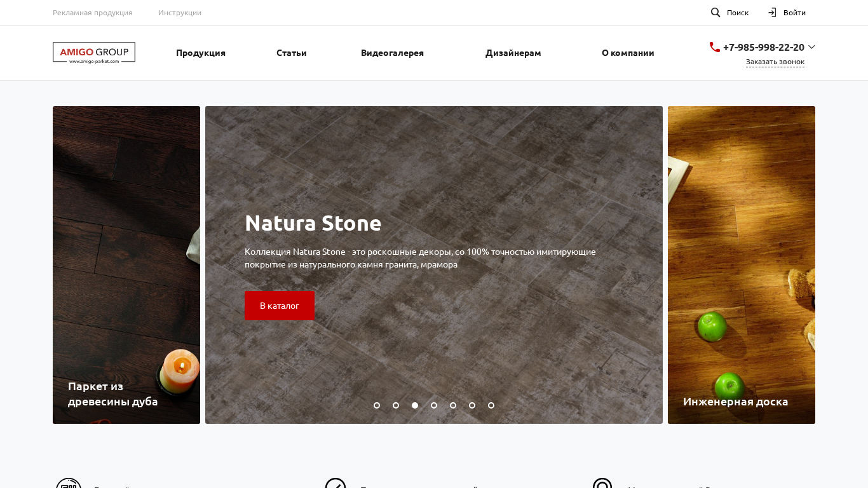This screenshot has height=488, width=868.
Task: Select the first slider dot
Action: [x=377, y=405]
